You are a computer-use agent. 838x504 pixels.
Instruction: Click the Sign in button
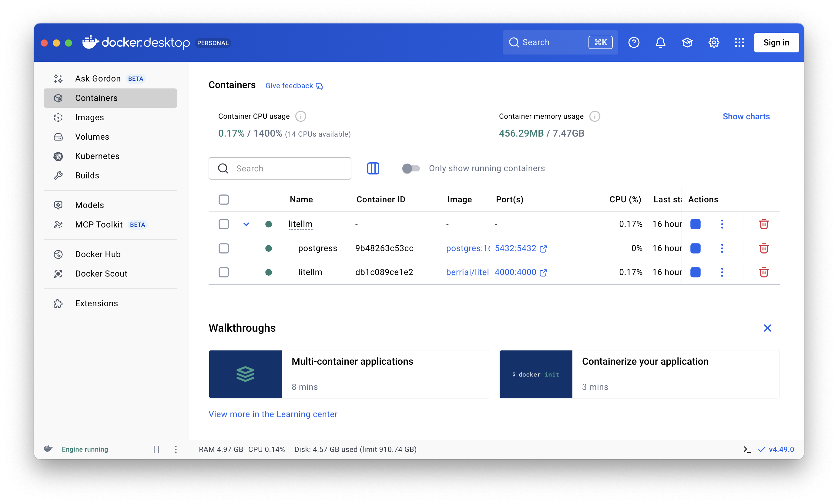tap(776, 42)
